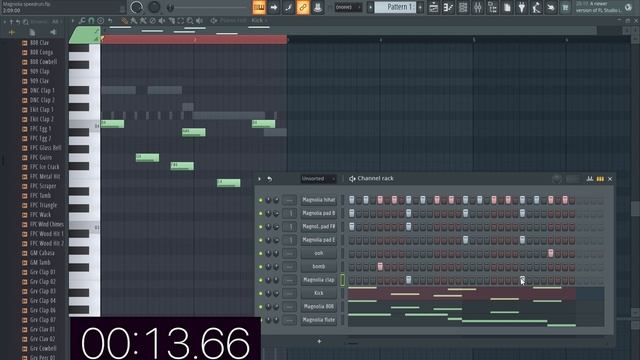
Task: Click tempo tapper figure icon
Action: (536, 7)
